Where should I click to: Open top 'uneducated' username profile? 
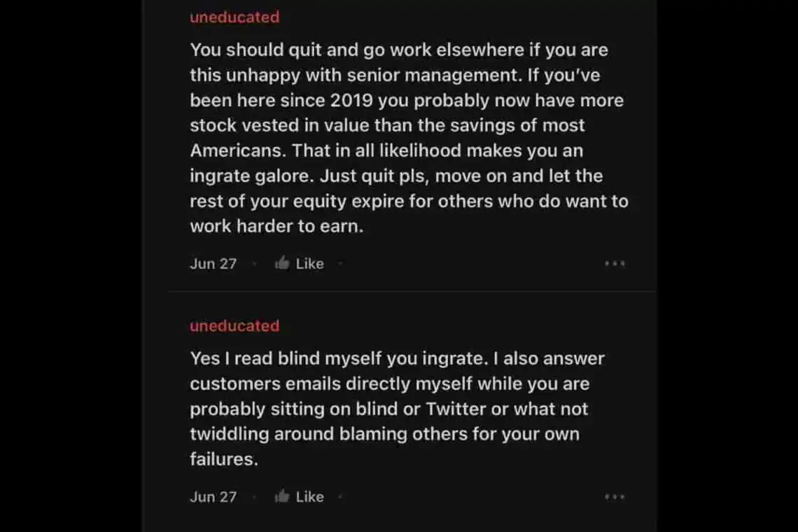pos(234,17)
